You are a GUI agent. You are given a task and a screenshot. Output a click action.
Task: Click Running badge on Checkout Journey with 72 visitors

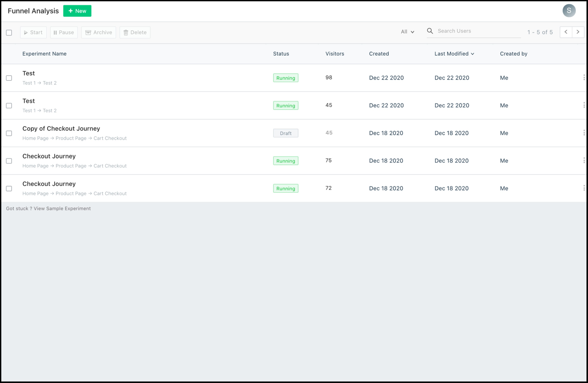286,189
